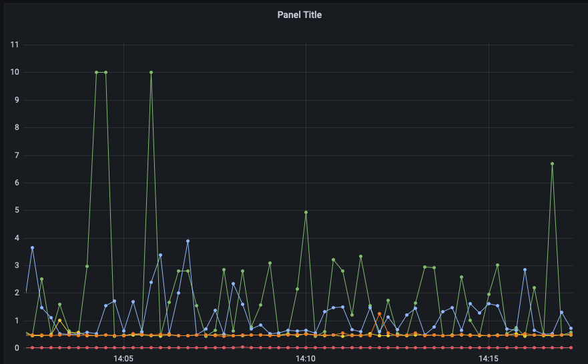
Task: Select green series peak near 5 at 14:10
Action: (x=306, y=212)
